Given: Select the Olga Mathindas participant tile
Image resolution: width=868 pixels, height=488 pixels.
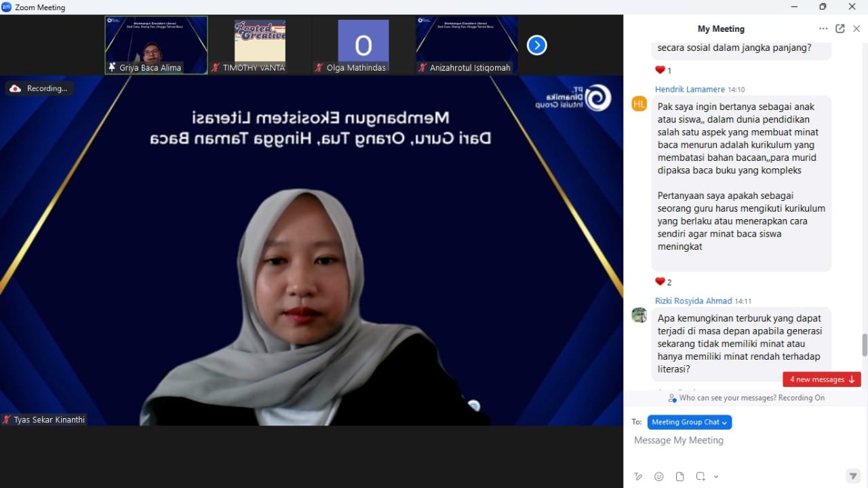Looking at the screenshot, I should [x=363, y=45].
